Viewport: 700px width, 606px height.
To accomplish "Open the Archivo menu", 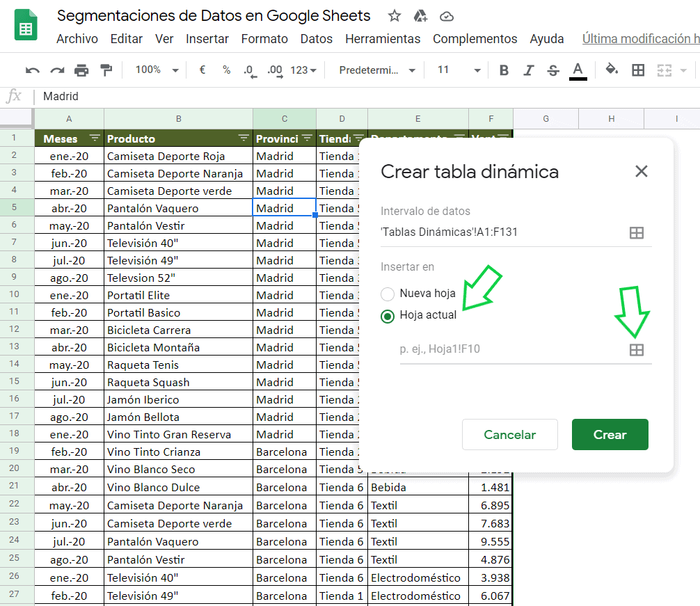I will click(77, 39).
